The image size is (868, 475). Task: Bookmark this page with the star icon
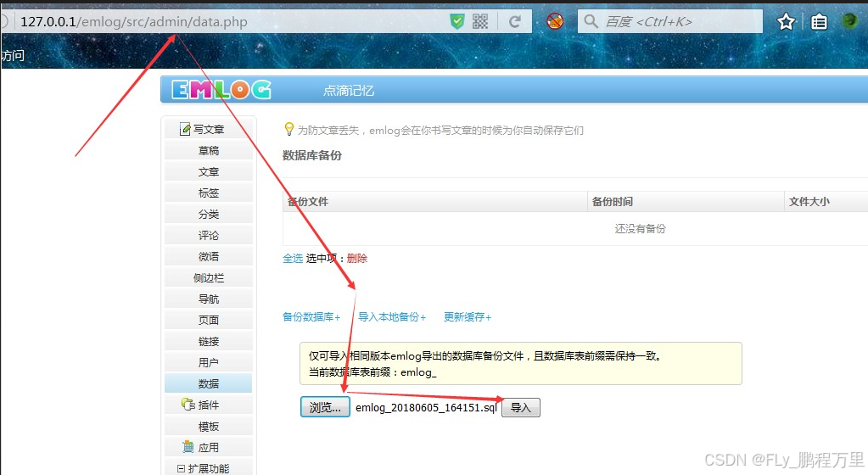[786, 21]
